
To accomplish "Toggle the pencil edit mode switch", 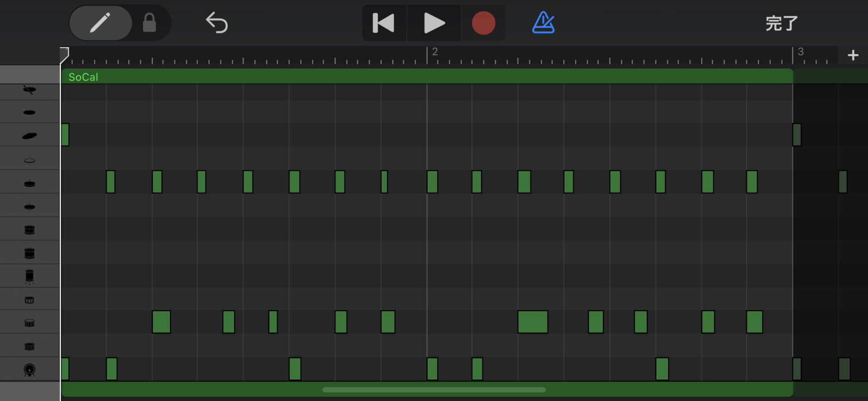I will click(x=100, y=23).
